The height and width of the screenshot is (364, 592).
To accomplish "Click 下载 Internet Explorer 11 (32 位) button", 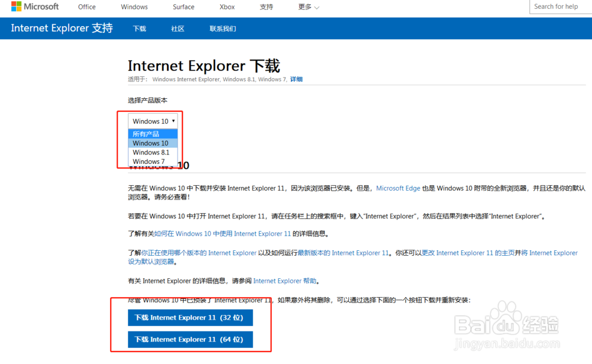I will point(190,318).
